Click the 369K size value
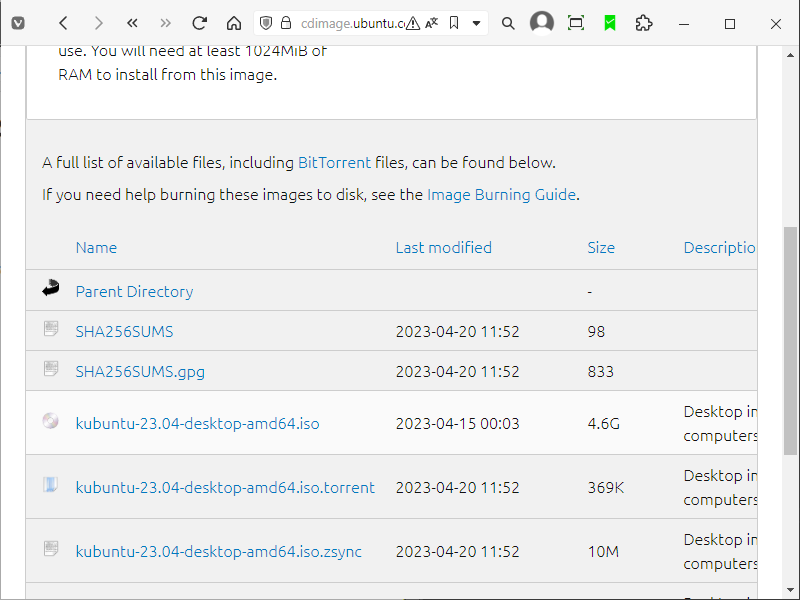The height and width of the screenshot is (600, 800). pos(606,488)
